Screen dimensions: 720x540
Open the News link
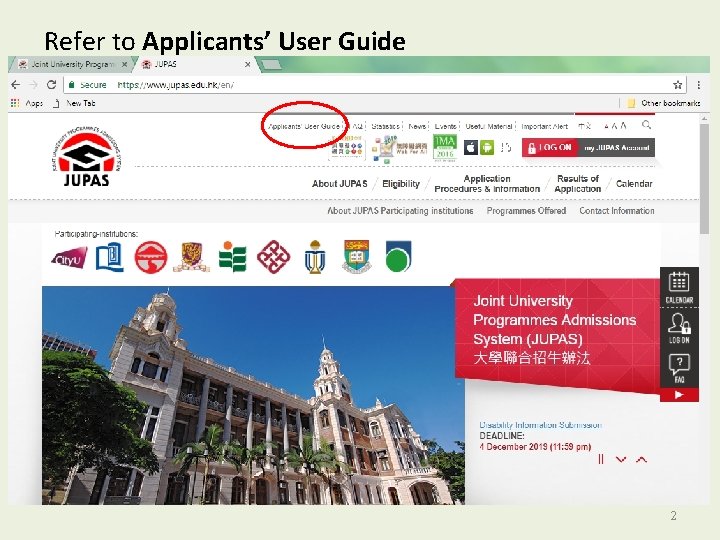click(x=417, y=126)
